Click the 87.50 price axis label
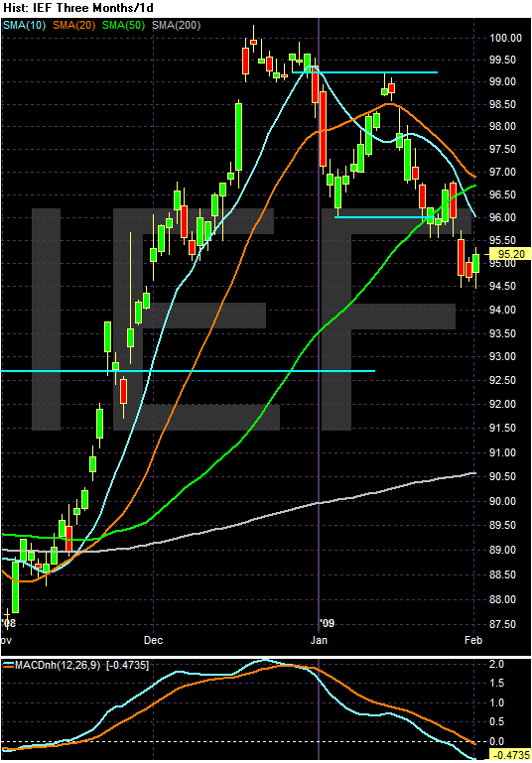This screenshot has width=532, height=763. (x=503, y=624)
